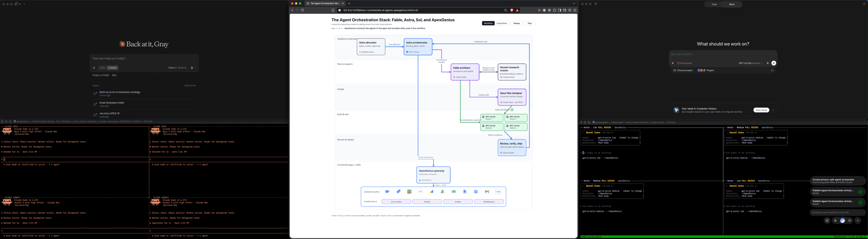The image size is (868, 239).
Task: Collapse the floating notifications with up chevron
Action: tap(858, 221)
